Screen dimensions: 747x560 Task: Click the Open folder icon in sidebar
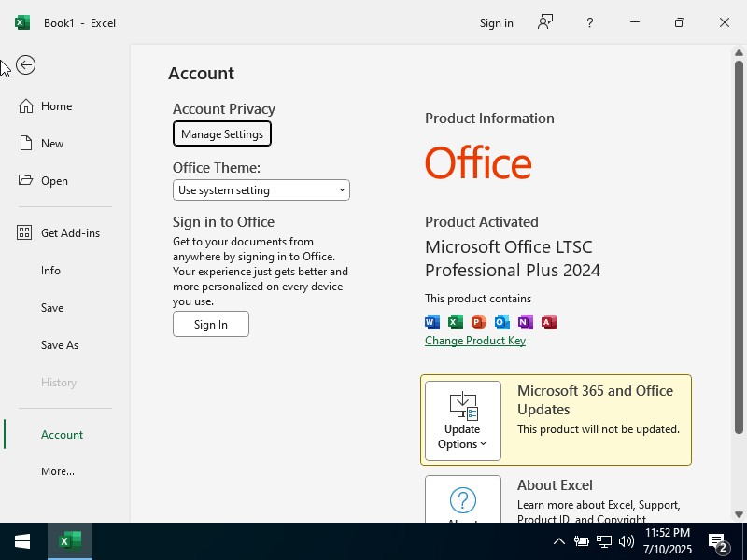26,180
